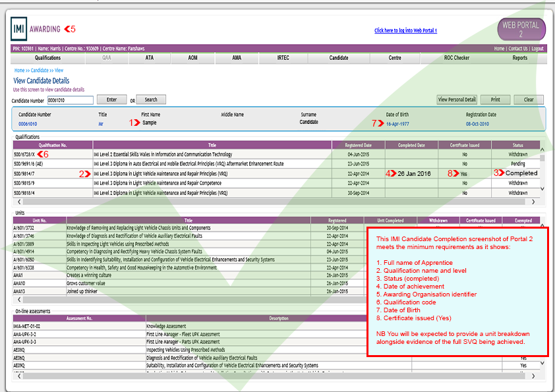Click the Print button
This screenshot has height=392, width=555.
tap(495, 99)
